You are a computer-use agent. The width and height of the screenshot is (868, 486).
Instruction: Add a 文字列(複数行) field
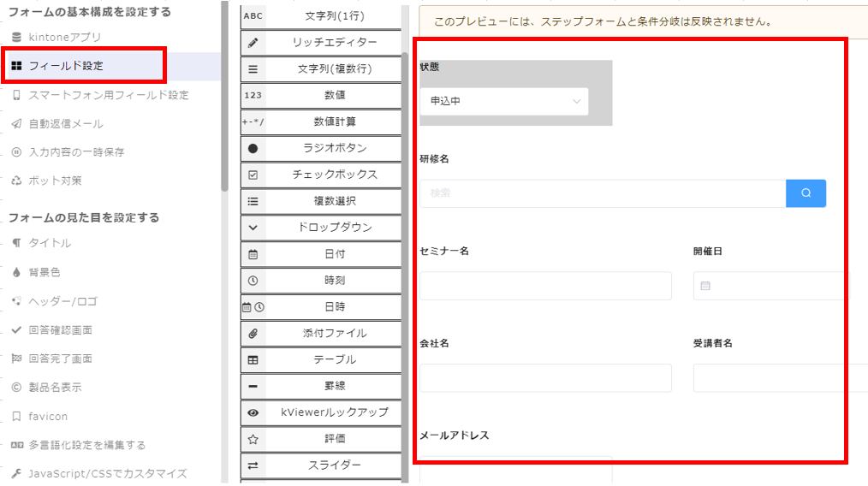pyautogui.click(x=321, y=69)
